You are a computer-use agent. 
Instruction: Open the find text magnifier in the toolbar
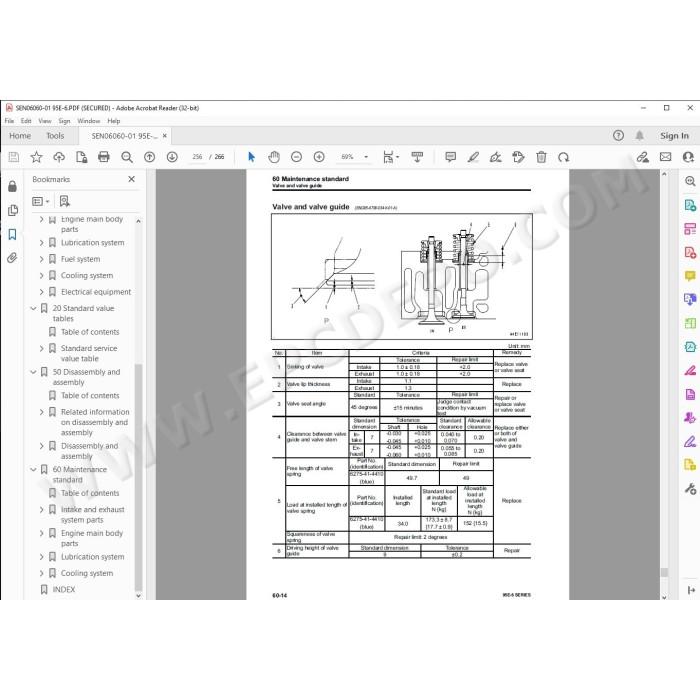(127, 157)
